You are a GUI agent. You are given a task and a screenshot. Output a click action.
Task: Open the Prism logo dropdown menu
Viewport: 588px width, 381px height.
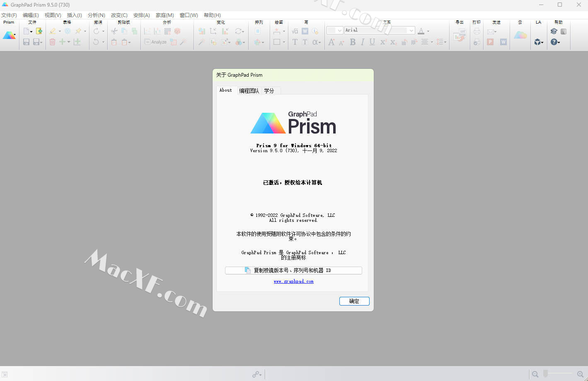(9, 36)
